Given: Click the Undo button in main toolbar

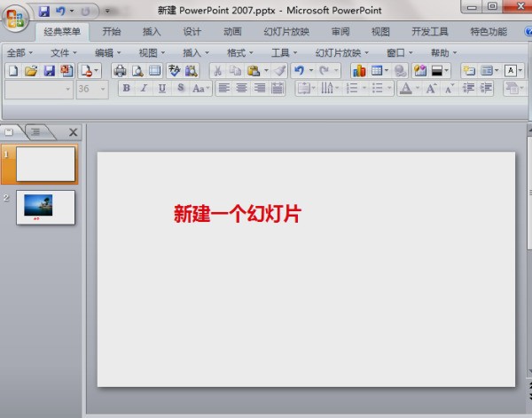Looking at the screenshot, I should pos(299,70).
